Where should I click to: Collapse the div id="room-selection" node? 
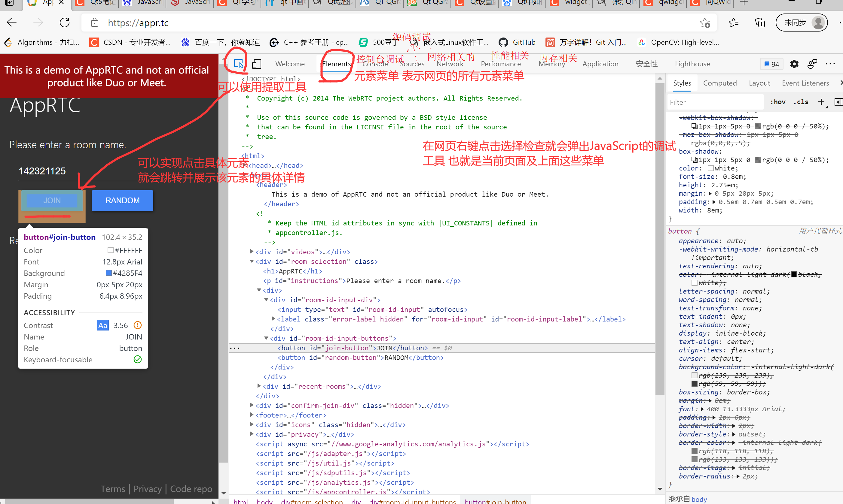(252, 261)
